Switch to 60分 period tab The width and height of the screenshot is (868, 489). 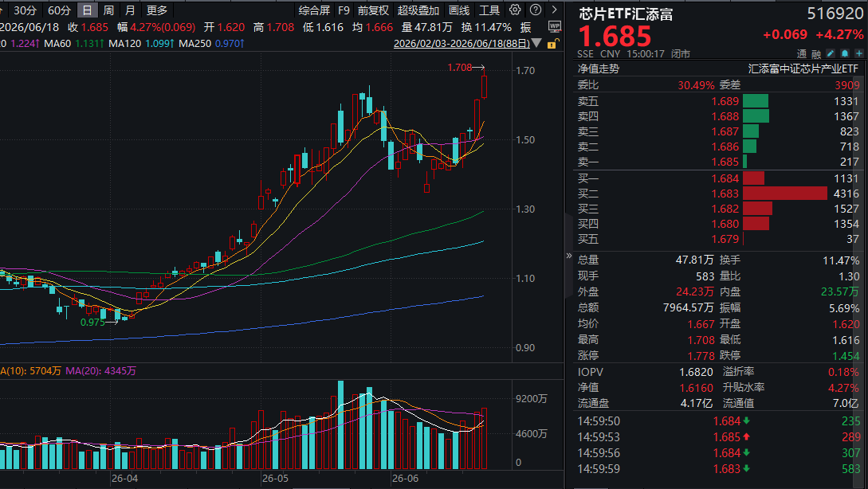[59, 10]
